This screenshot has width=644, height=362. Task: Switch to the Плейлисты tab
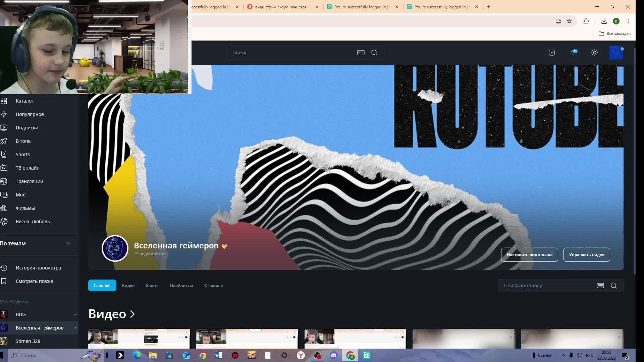(181, 286)
